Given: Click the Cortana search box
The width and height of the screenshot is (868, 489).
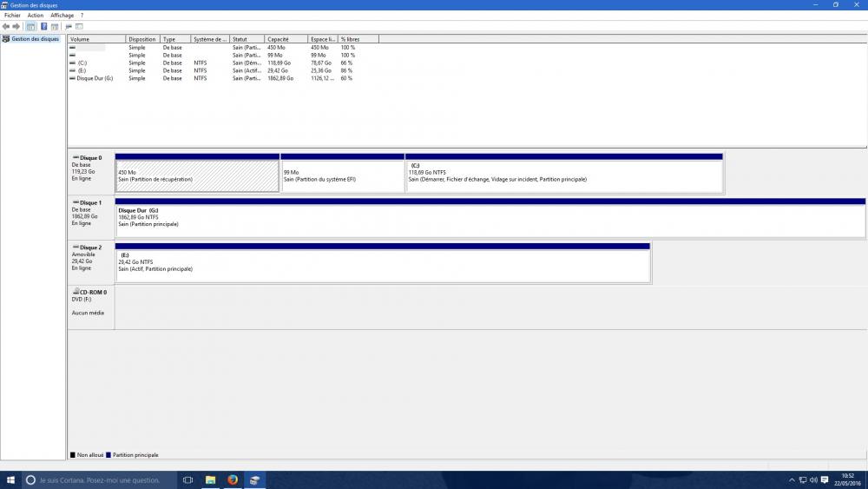Looking at the screenshot, I should click(100, 480).
